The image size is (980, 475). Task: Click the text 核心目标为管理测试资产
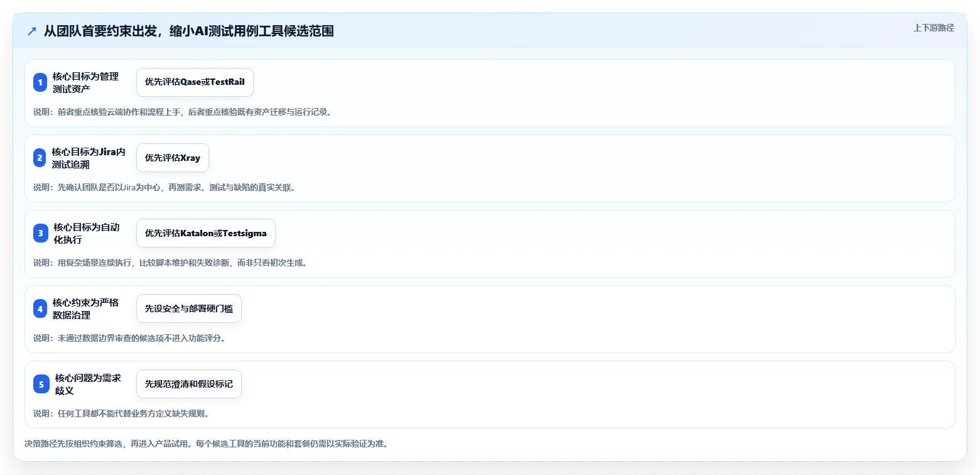pyautogui.click(x=85, y=82)
